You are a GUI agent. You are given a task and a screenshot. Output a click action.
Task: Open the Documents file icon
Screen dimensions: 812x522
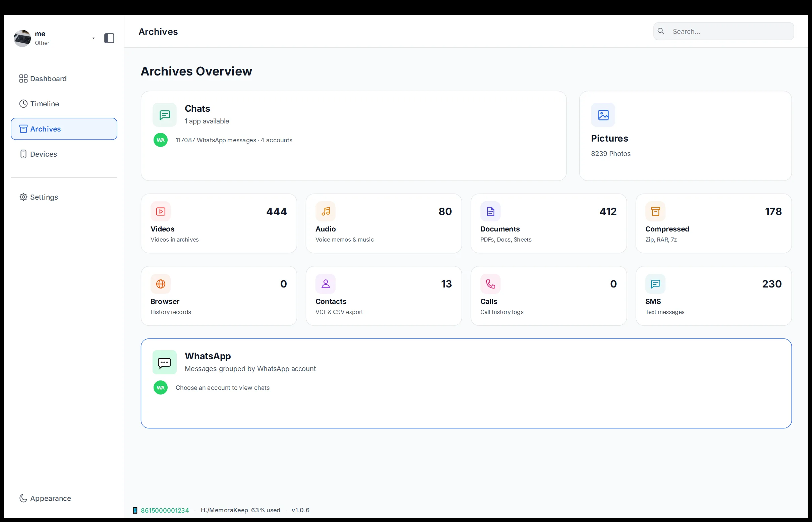click(490, 211)
